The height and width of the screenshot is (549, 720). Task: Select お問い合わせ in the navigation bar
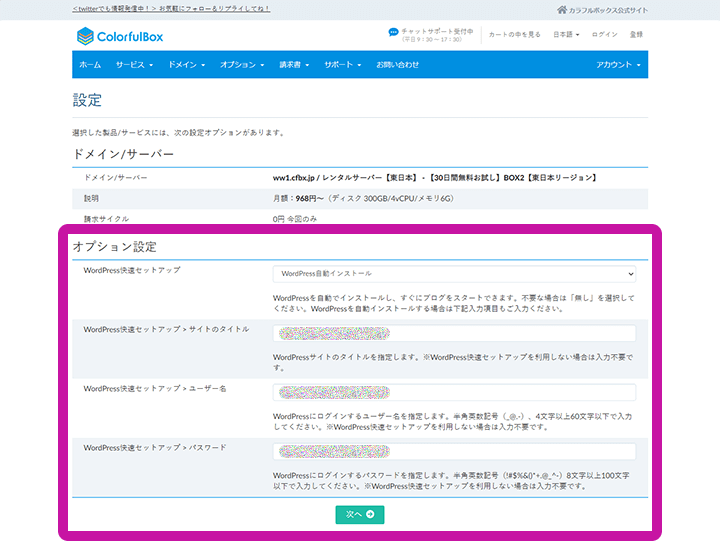tap(397, 65)
